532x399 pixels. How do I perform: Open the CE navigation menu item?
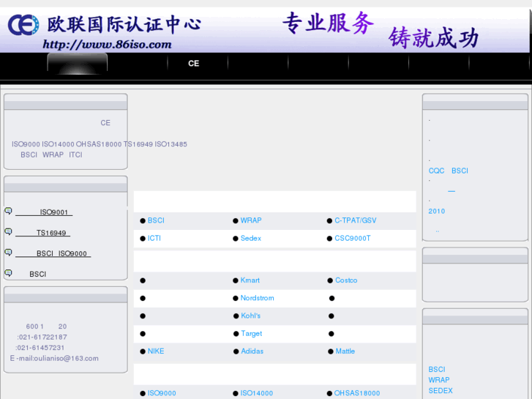click(x=194, y=64)
